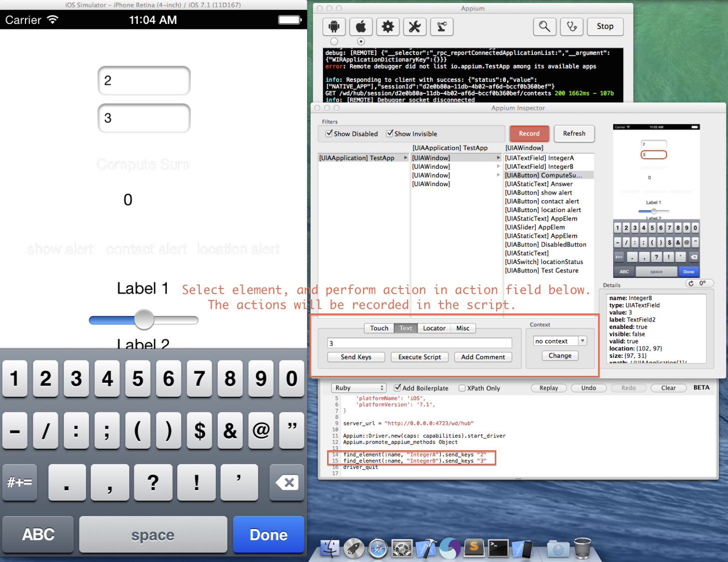
Task: Select UIASlider AppElem element
Action: (549, 227)
